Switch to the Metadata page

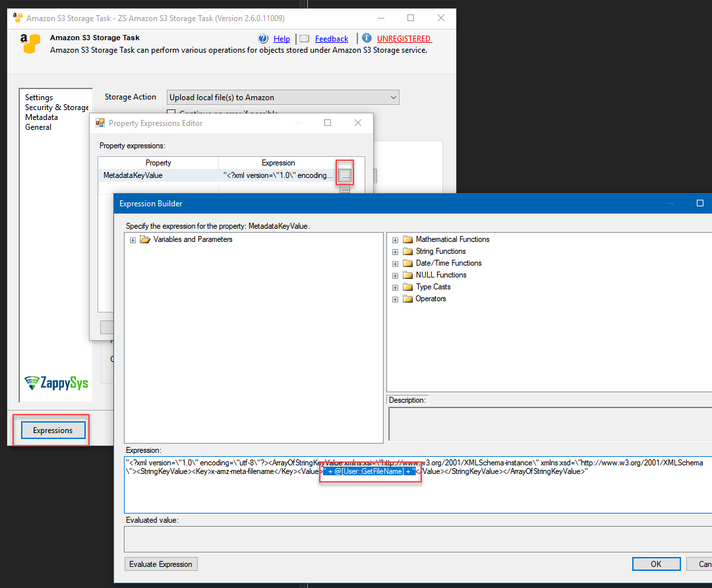[41, 117]
